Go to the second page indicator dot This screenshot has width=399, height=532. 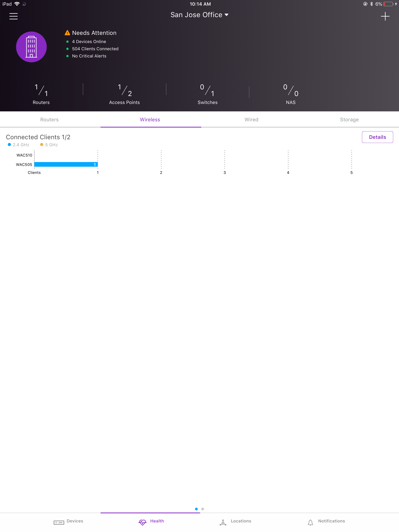click(203, 509)
